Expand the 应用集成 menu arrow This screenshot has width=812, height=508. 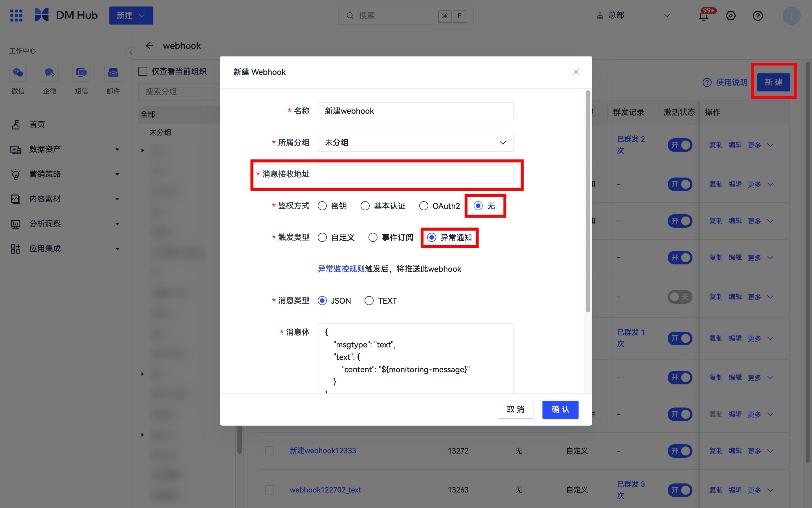[x=117, y=249]
